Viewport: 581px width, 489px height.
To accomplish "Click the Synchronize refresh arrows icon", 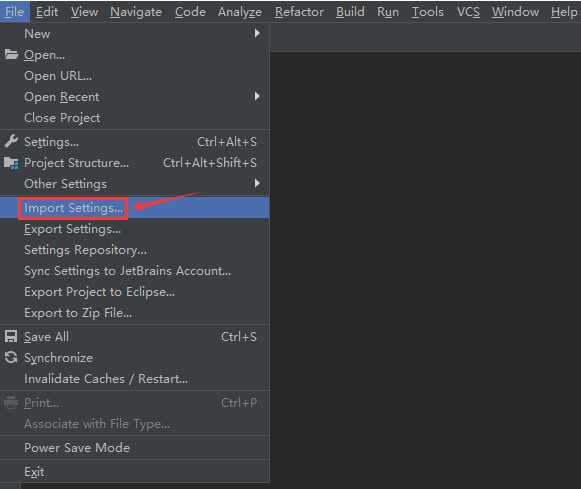I will [x=11, y=357].
